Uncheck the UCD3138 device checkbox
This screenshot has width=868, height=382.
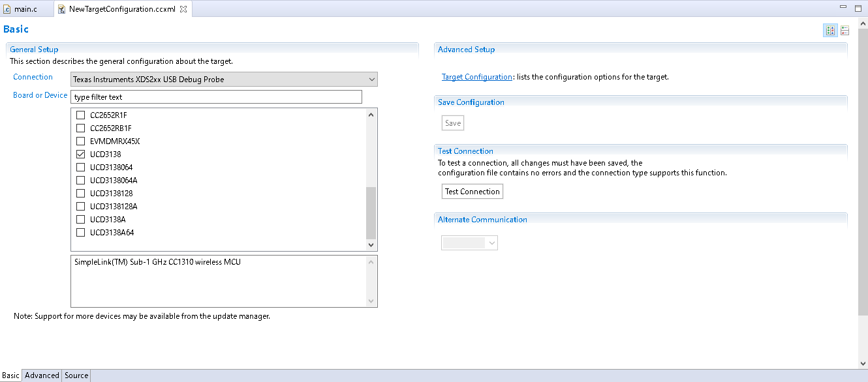81,154
